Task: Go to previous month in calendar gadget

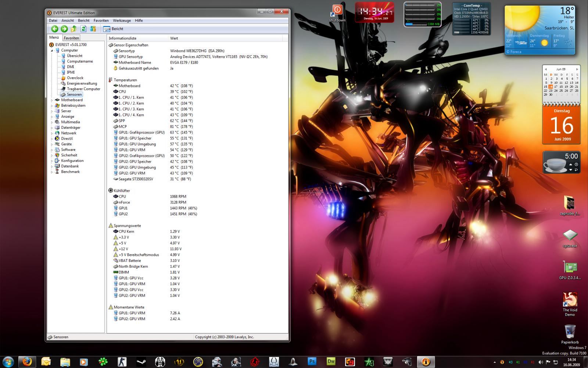Action: point(546,69)
